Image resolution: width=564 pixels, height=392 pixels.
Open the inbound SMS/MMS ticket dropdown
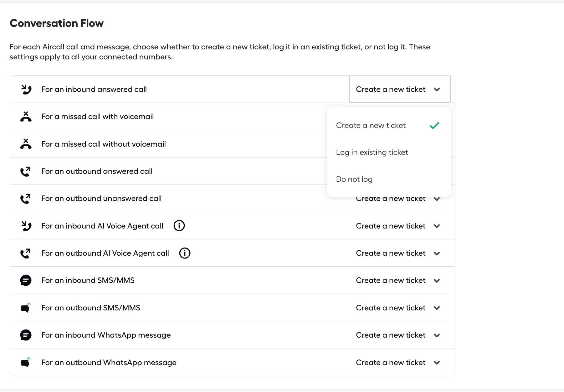click(398, 280)
